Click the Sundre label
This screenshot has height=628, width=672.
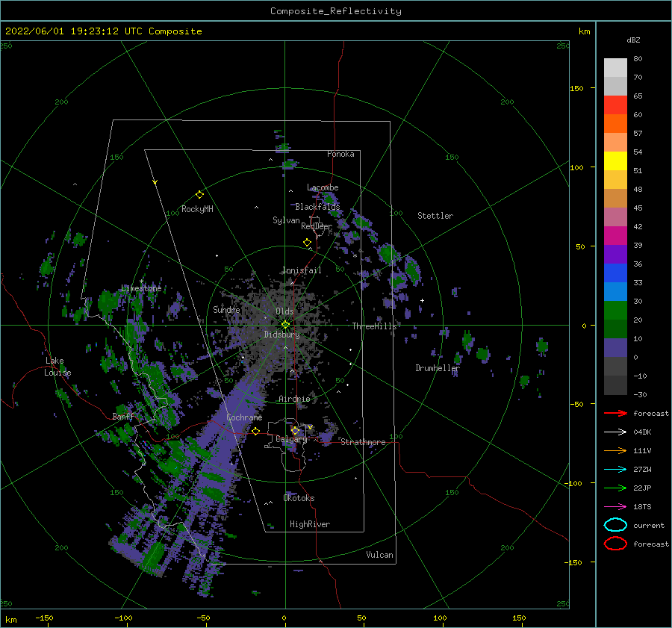226,310
